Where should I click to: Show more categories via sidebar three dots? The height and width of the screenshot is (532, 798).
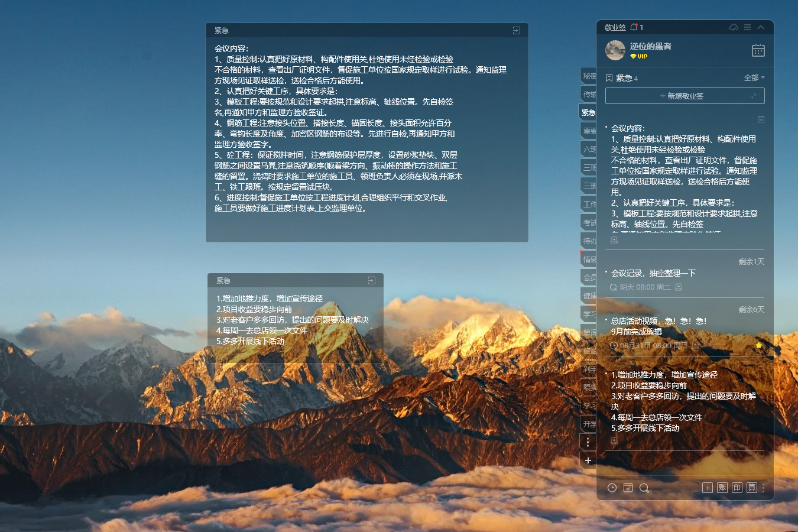(588, 442)
